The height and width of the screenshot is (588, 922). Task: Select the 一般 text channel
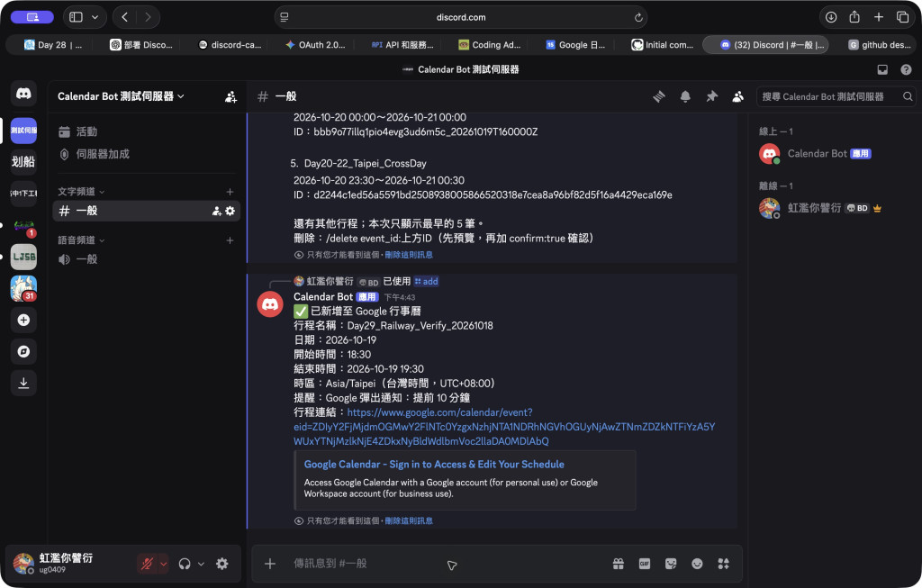(x=147, y=211)
